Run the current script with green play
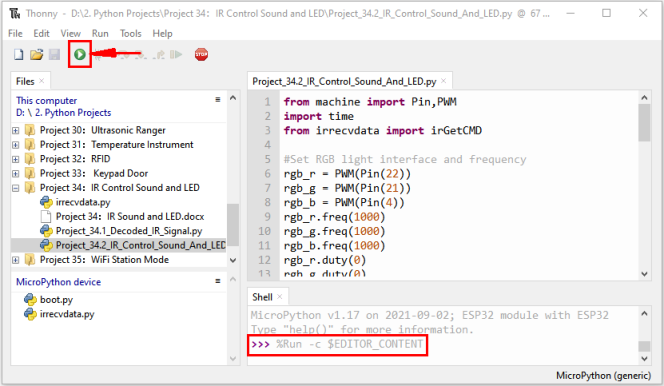The width and height of the screenshot is (664, 386). pyautogui.click(x=80, y=54)
